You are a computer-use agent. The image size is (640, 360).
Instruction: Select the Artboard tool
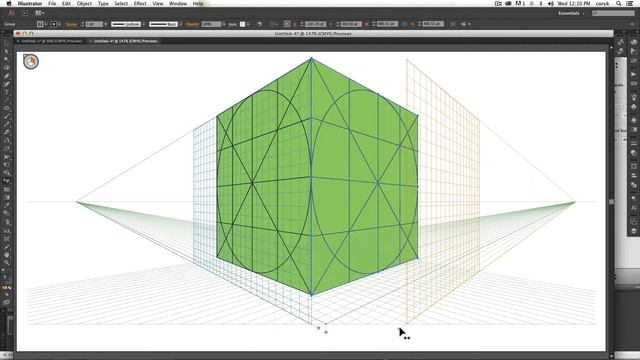point(6,238)
